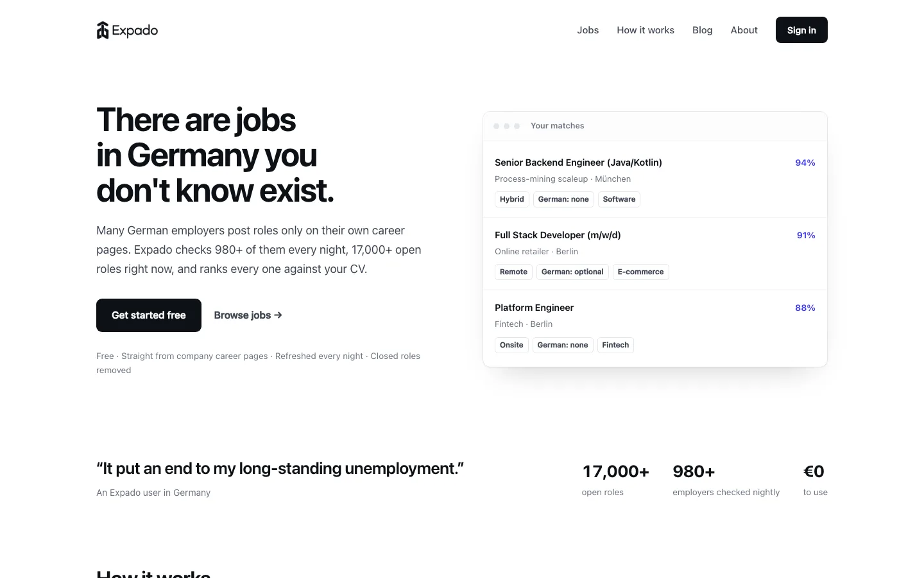
Task: Select the Remote tag chip
Action: [513, 272]
